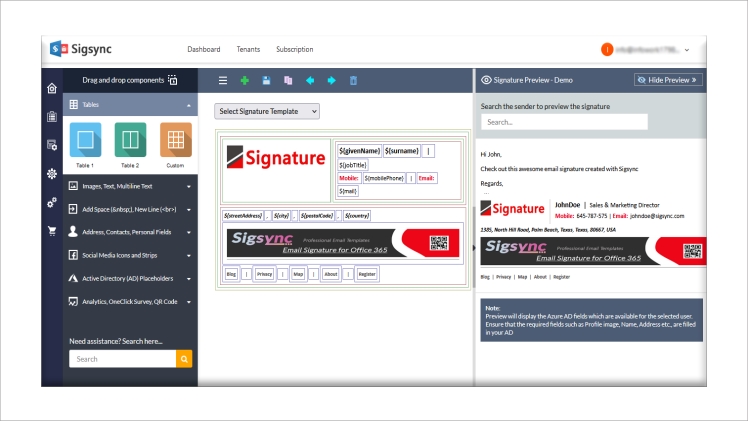Expand Images, Text, Multiline Text section
The width and height of the screenshot is (748, 421).
coord(130,186)
